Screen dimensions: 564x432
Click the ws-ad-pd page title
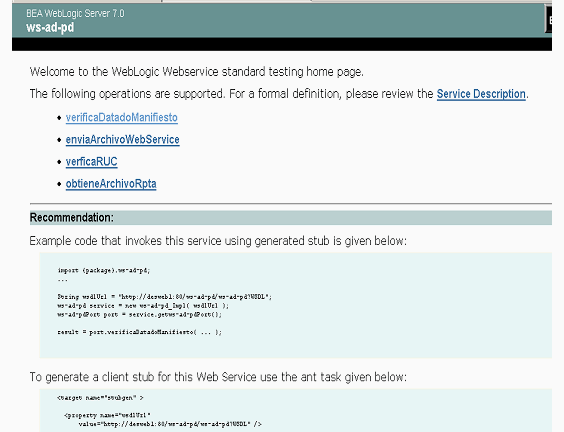50,27
